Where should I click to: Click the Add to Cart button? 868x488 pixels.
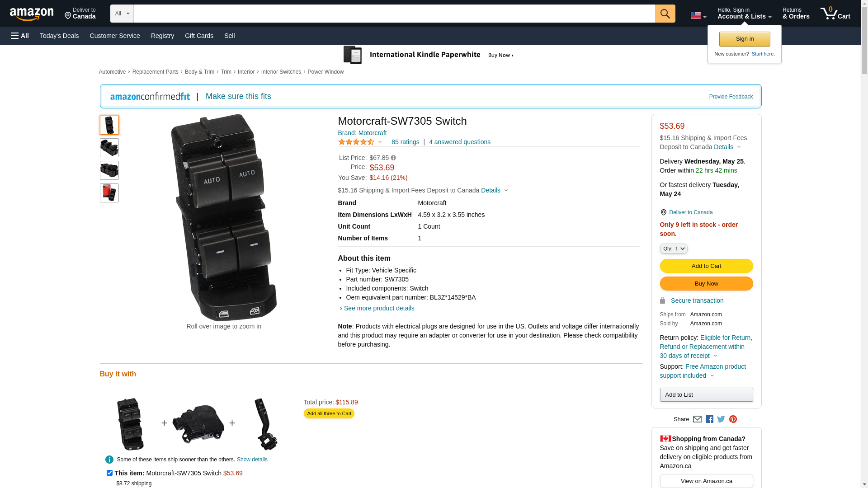[706, 266]
